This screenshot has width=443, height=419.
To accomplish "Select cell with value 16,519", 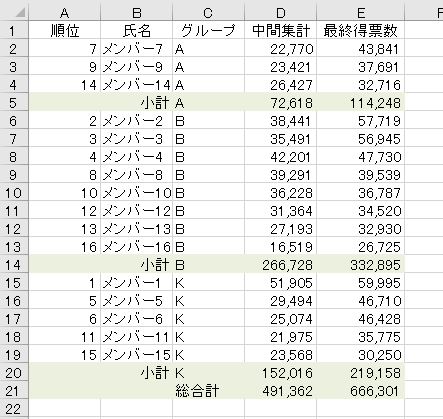I will pos(280,247).
